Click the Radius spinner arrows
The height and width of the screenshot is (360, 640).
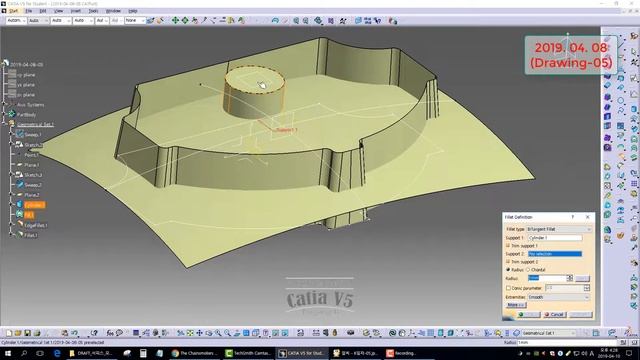click(x=569, y=278)
